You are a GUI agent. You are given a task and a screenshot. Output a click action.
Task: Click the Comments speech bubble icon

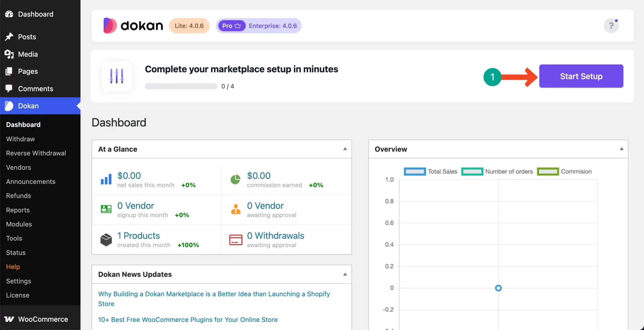pyautogui.click(x=9, y=89)
